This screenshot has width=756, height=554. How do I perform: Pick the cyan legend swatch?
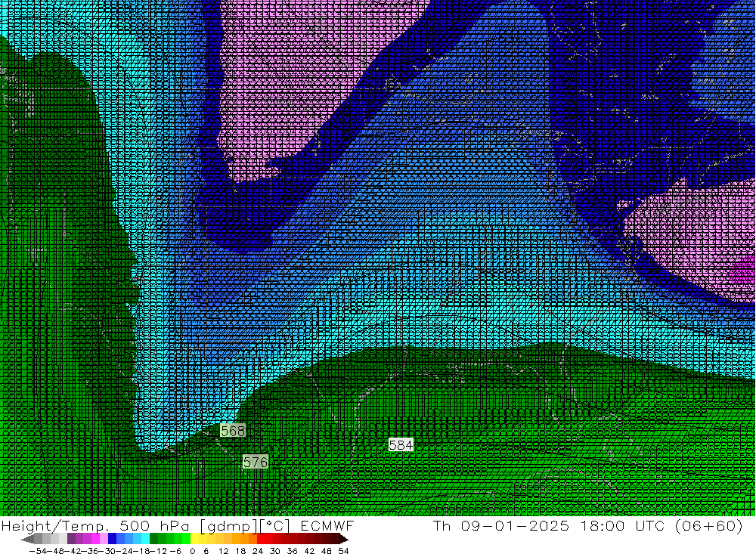pyautogui.click(x=145, y=539)
